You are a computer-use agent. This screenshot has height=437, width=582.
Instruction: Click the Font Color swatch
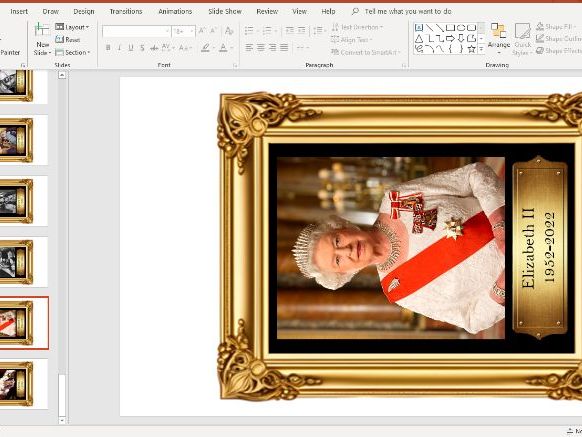pyautogui.click(x=223, y=48)
